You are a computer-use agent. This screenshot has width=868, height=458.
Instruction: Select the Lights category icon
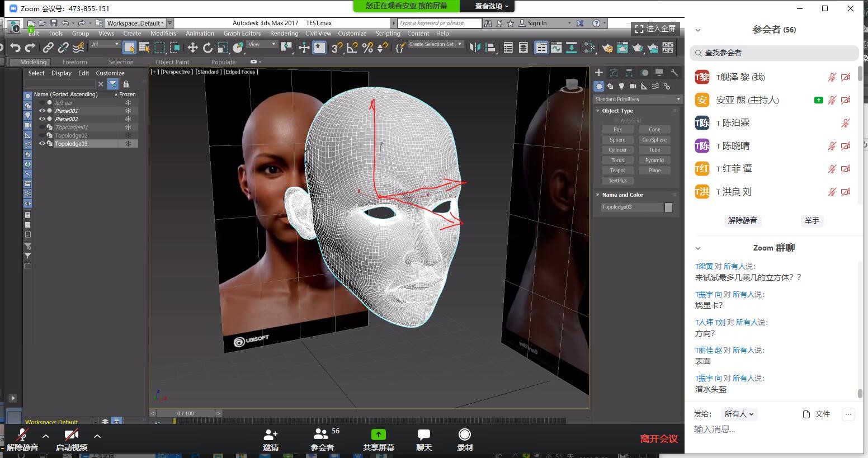pyautogui.click(x=621, y=87)
